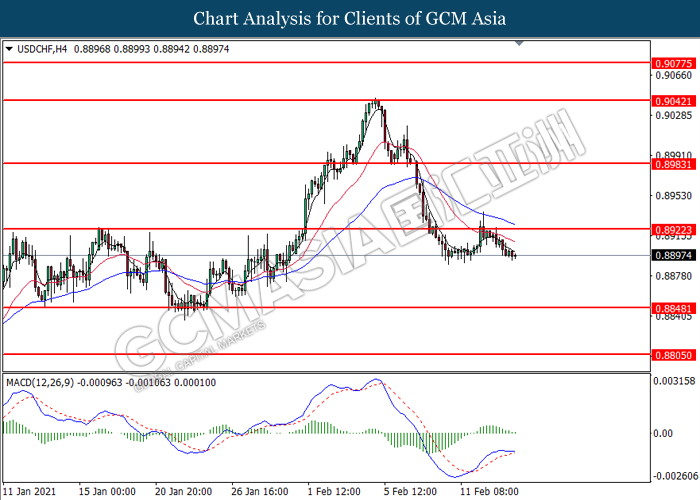Click the '11 Feb 08:00' time axis label
The width and height of the screenshot is (700, 500).
click(489, 492)
